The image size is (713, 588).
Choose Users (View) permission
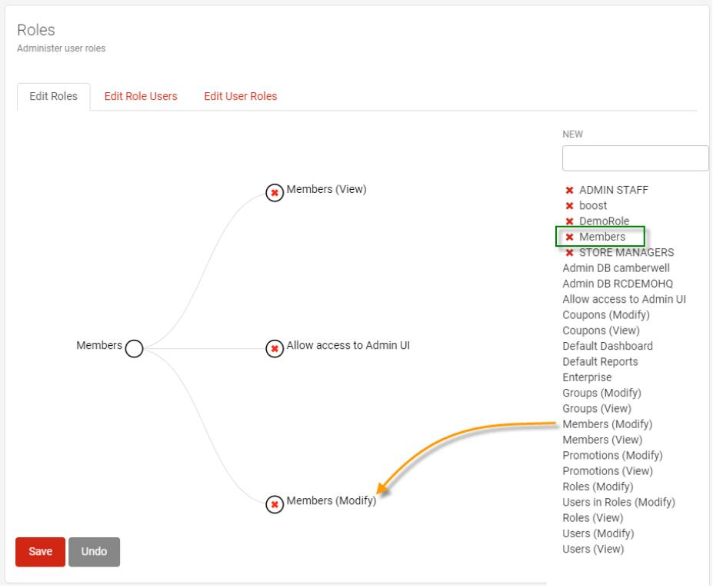click(593, 550)
